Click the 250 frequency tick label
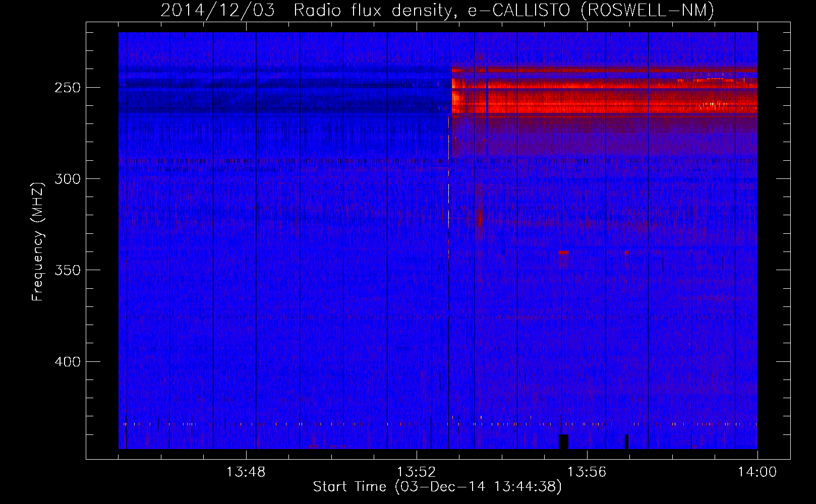Viewport: 816px width, 504px height. click(68, 88)
